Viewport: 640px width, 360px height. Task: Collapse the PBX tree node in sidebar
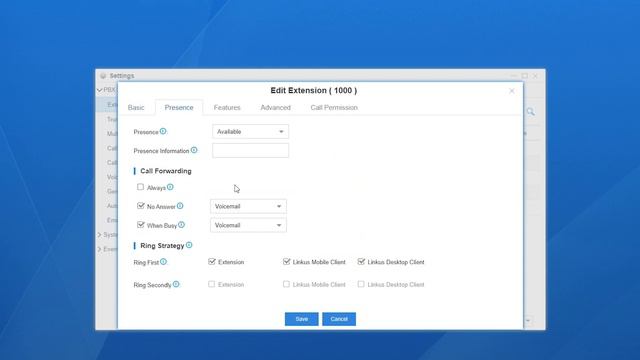coord(100,90)
